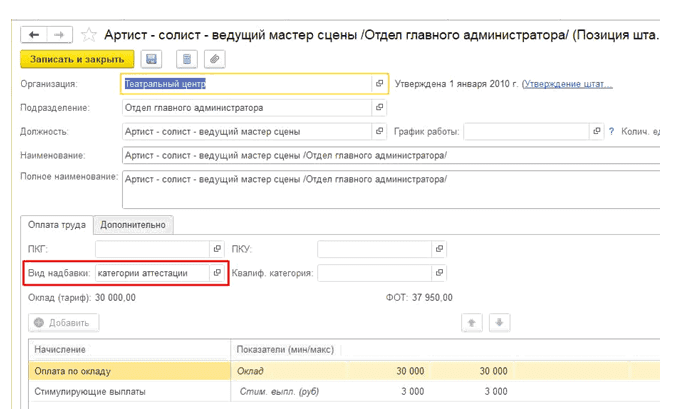The height and width of the screenshot is (409, 688).
Task: Go forward with the right arrow
Action: 59,35
